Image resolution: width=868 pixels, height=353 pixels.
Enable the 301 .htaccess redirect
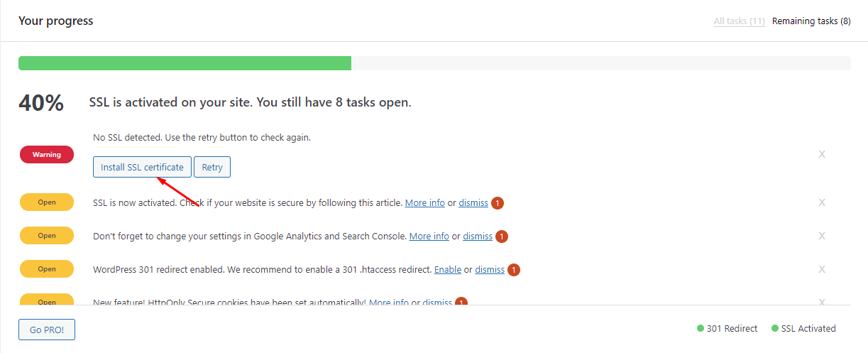[448, 270]
